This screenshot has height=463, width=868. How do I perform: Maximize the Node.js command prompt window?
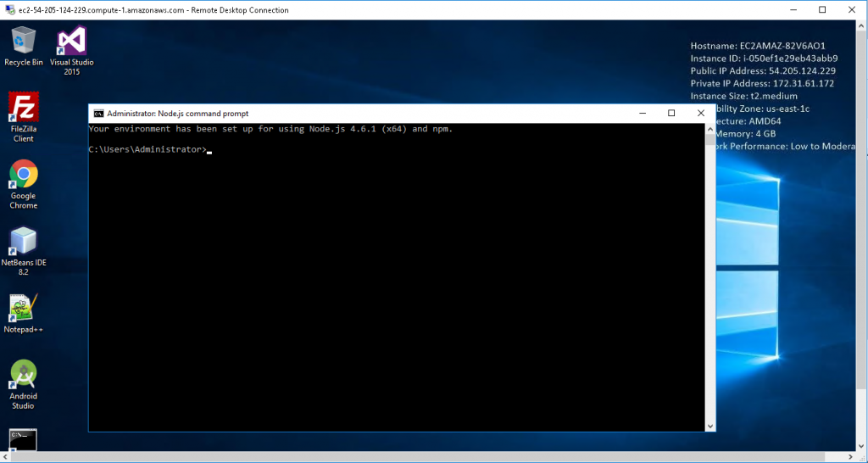coord(671,114)
